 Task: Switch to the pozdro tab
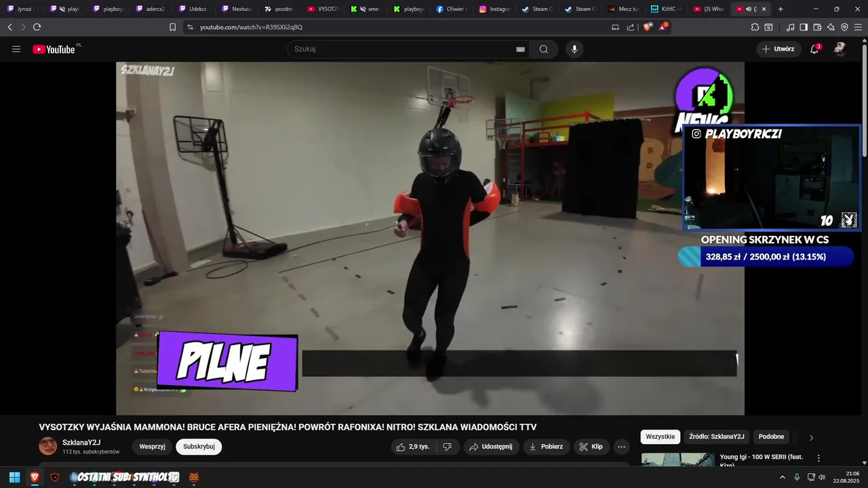coord(279,9)
